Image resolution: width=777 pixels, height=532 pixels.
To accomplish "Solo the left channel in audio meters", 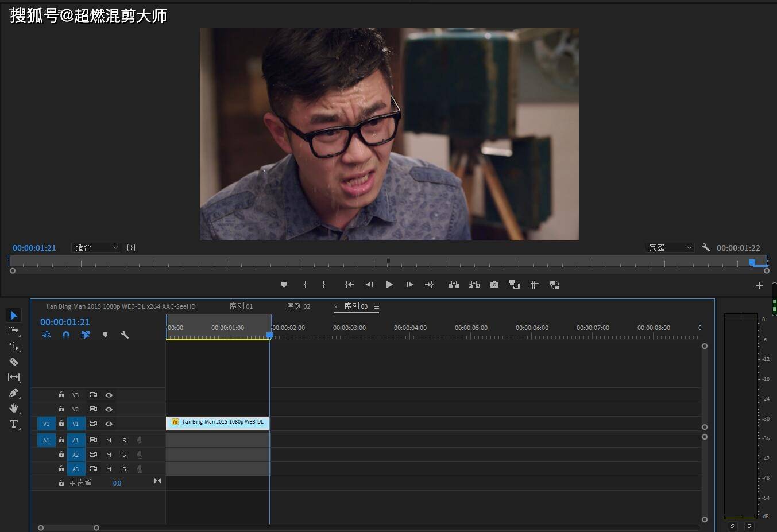I will 732,526.
